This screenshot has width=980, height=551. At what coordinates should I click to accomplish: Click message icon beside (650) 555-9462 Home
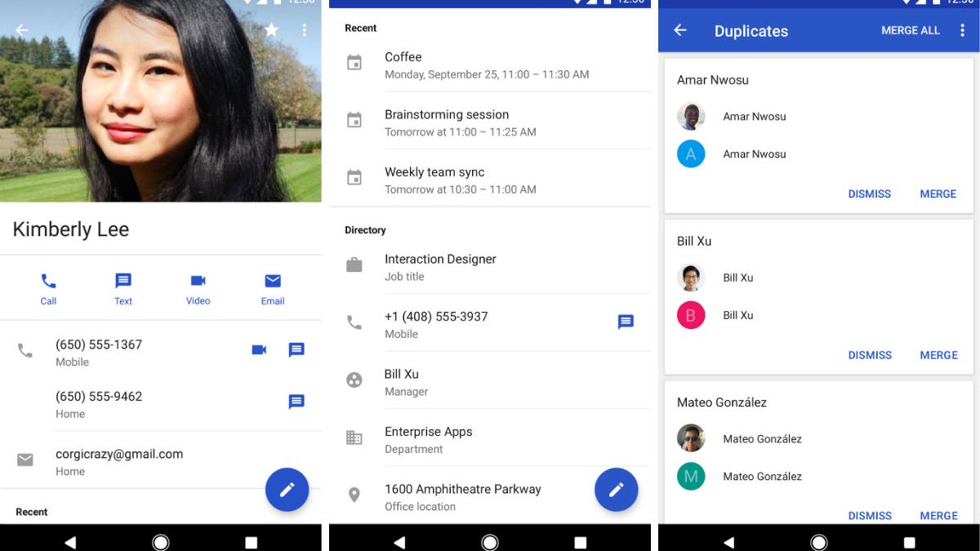point(296,402)
